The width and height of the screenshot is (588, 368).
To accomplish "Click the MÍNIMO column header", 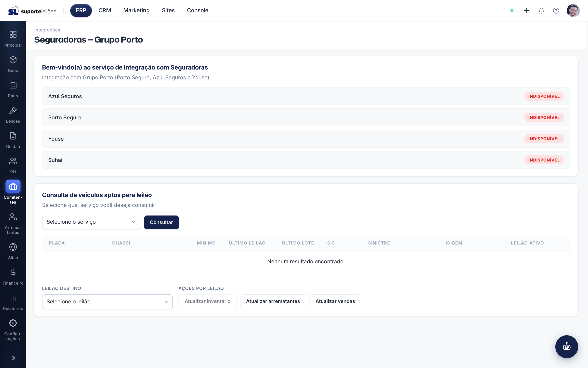I will [x=206, y=243].
